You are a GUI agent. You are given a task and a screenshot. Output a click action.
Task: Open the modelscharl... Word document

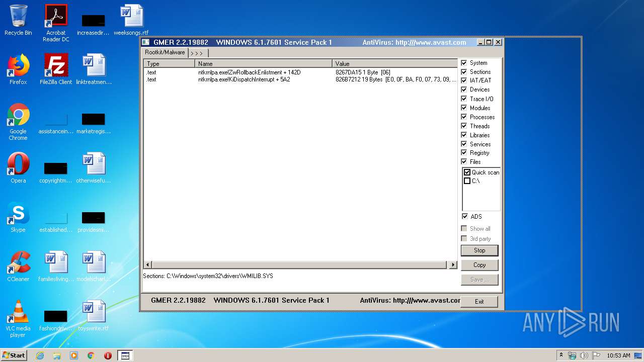coord(94,267)
